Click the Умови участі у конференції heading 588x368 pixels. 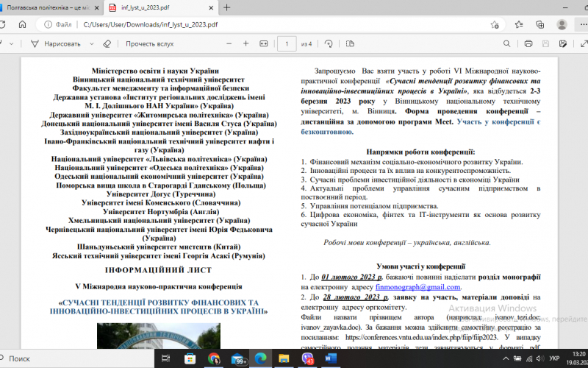coord(420,266)
